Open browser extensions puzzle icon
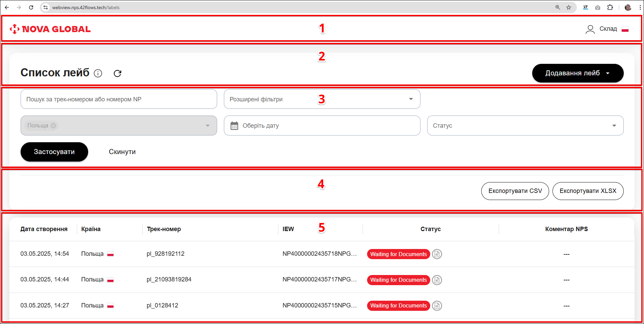The height and width of the screenshot is (324, 644). (x=610, y=7)
